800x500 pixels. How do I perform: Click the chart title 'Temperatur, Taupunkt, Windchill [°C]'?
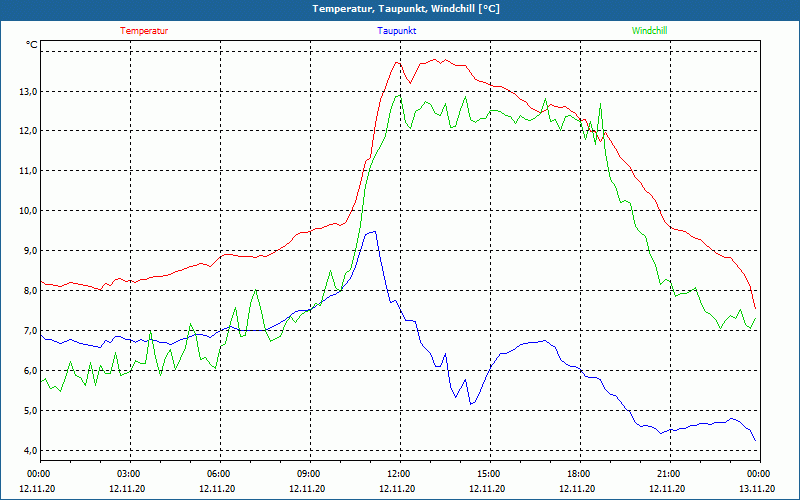click(406, 9)
